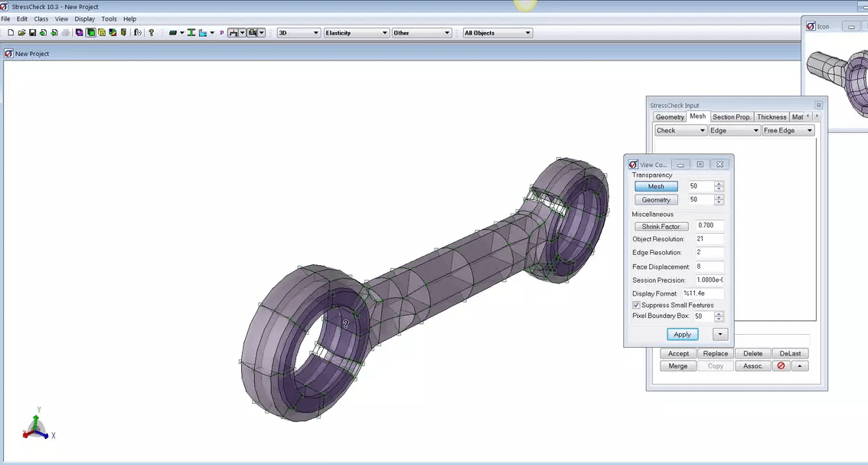
Task: Open the Display menu
Action: [x=84, y=18]
